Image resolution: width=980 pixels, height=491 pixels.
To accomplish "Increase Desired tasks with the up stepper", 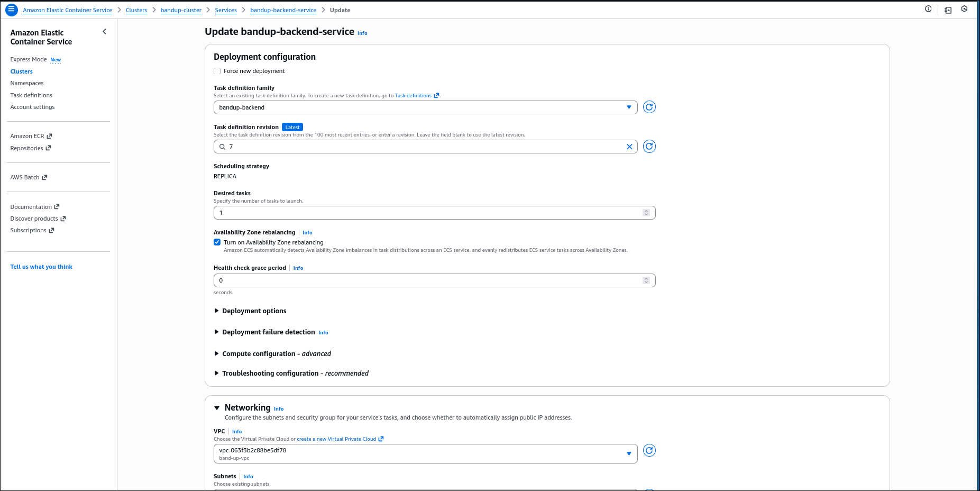I will click(x=646, y=210).
